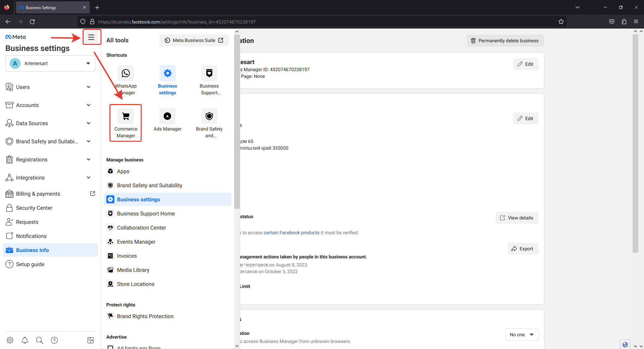Open Notifications settings
The width and height of the screenshot is (644, 349).
coord(50,236)
